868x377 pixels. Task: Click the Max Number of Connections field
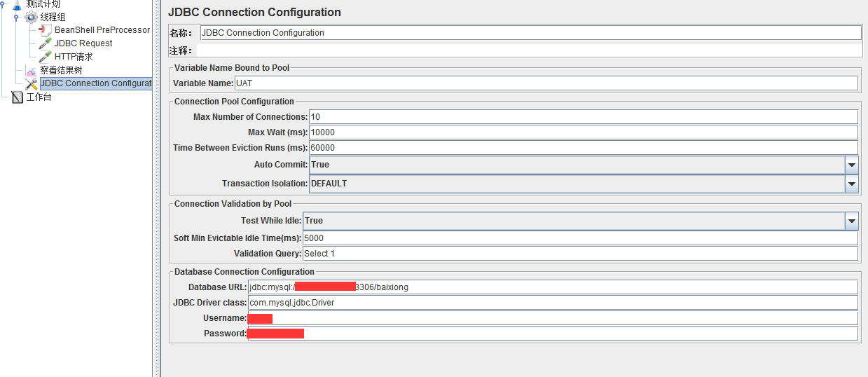point(583,117)
